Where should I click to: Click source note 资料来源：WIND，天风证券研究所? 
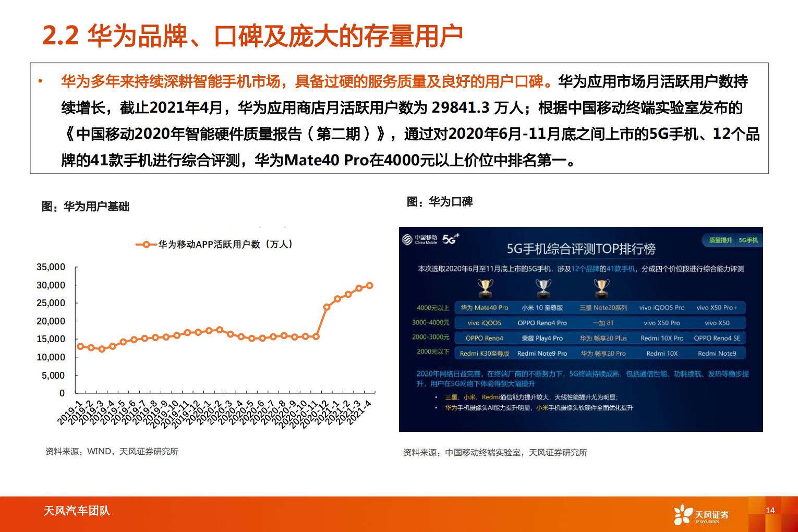tap(112, 452)
